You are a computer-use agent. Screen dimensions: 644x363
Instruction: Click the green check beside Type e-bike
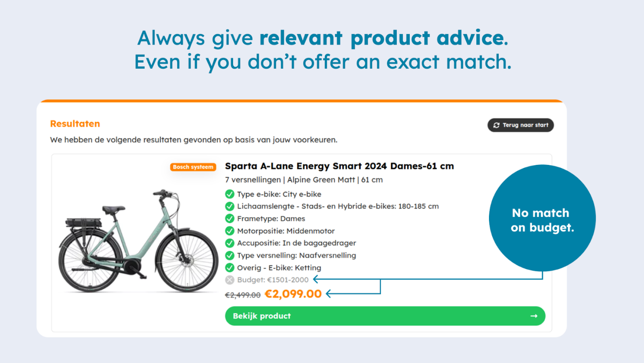(230, 194)
